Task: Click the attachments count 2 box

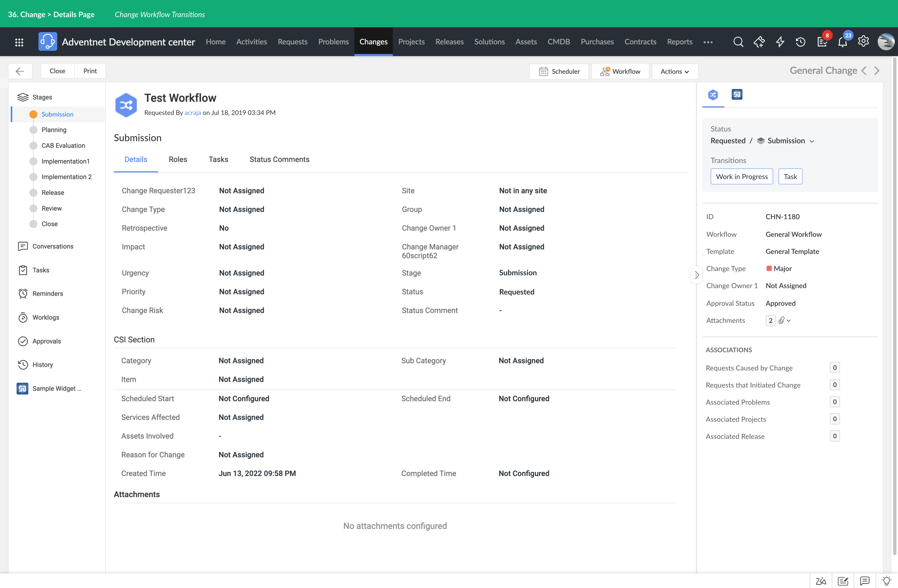Action: click(x=771, y=320)
